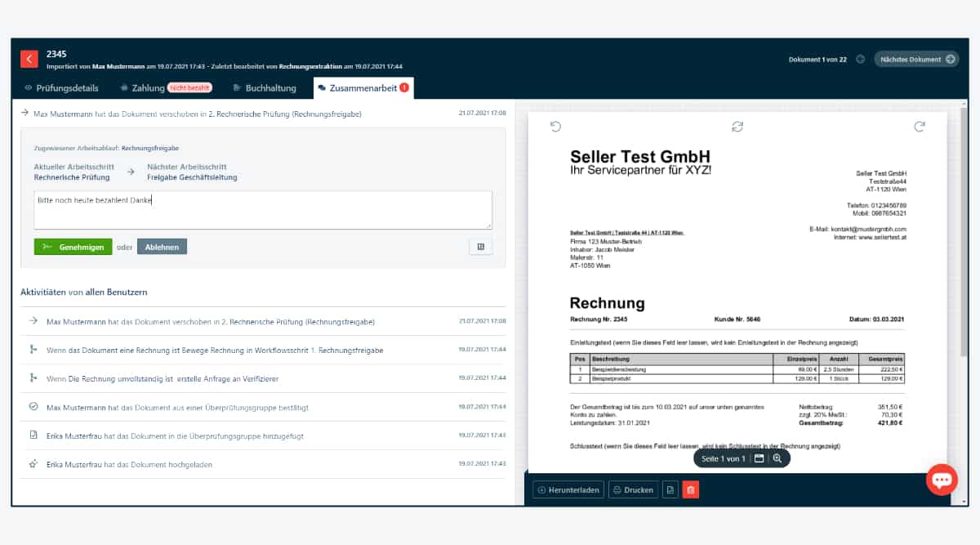Viewport: 980px width, 545px height.
Task: Click into the comment text field
Action: tap(263, 210)
